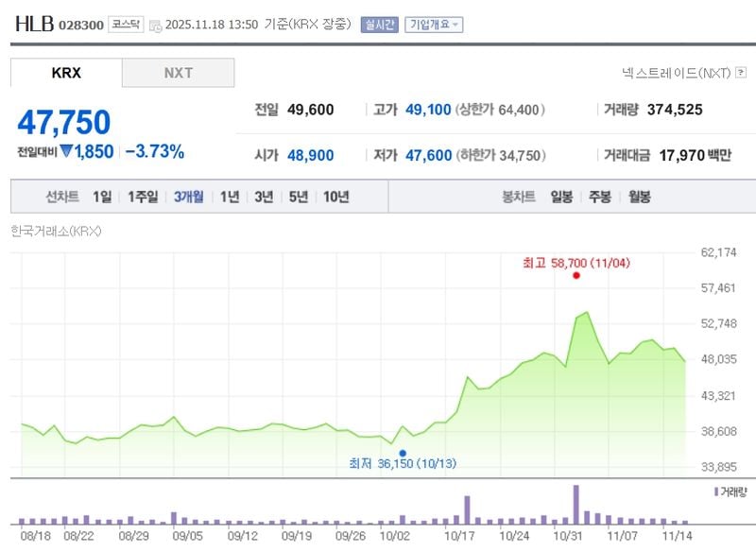
Task: Open the 기업개요 dropdown
Action: [x=435, y=26]
